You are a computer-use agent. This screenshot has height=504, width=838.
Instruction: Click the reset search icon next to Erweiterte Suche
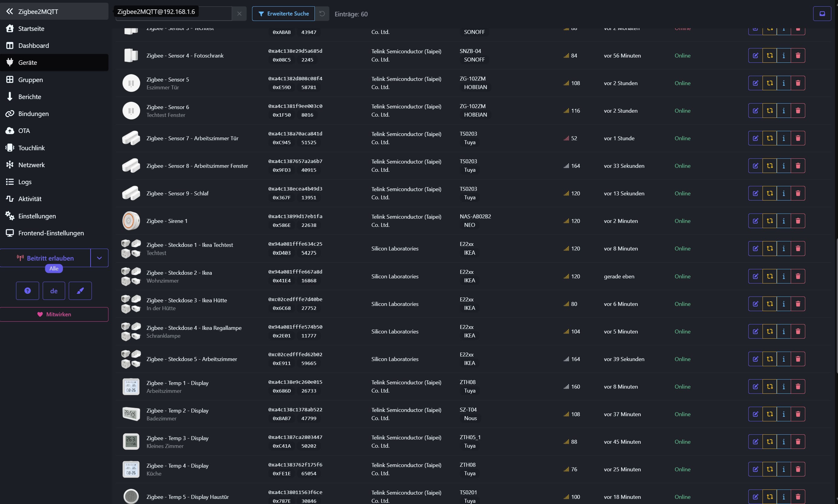(x=322, y=14)
